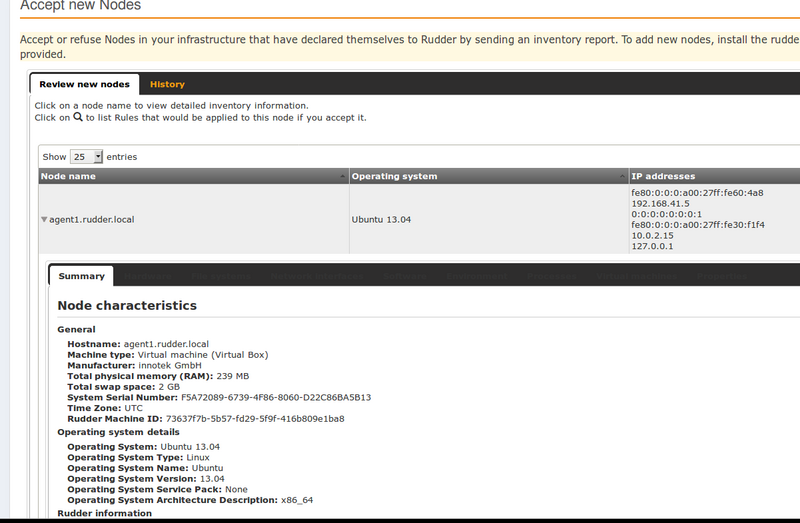Click Machine type value Virtual machine (Virtual Box)
Viewport: 800px width, 523px height.
coord(203,355)
